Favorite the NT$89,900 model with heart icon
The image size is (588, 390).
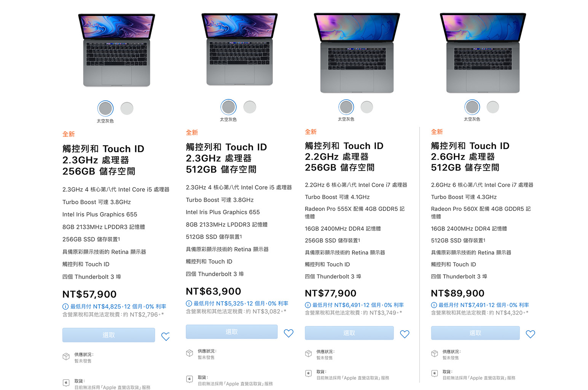pos(531,334)
